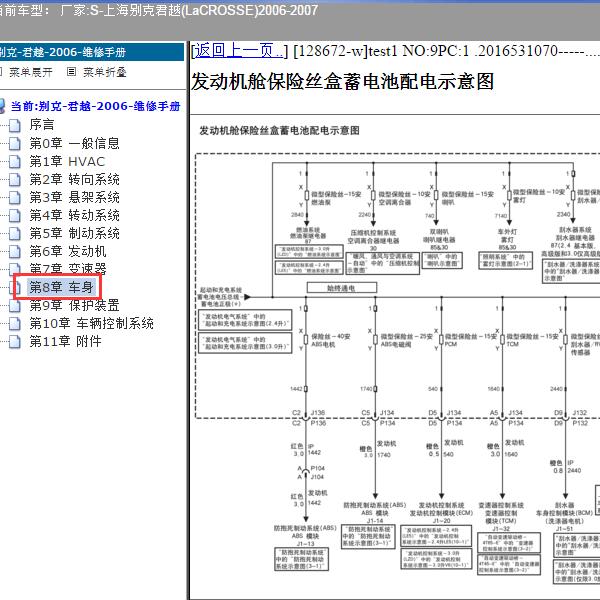Click the page icon beside 第2章 转向系统
The width and height of the screenshot is (600, 600).
point(15,179)
